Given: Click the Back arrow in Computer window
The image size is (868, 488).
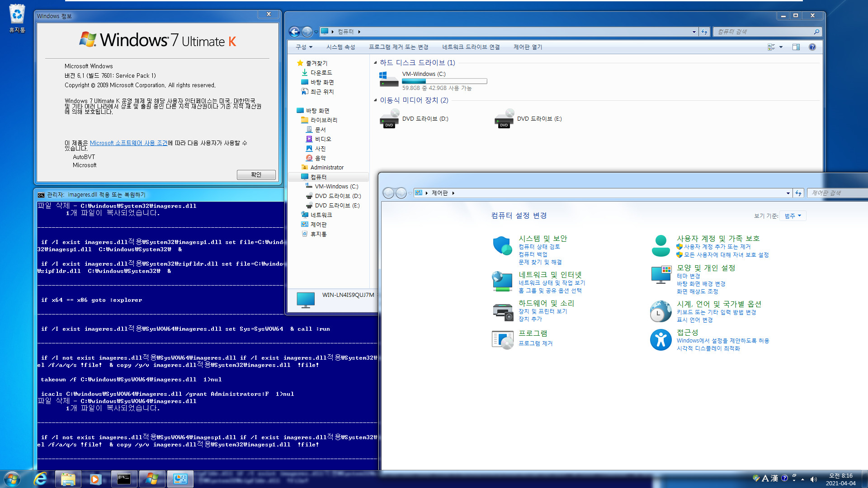Looking at the screenshot, I should [294, 32].
